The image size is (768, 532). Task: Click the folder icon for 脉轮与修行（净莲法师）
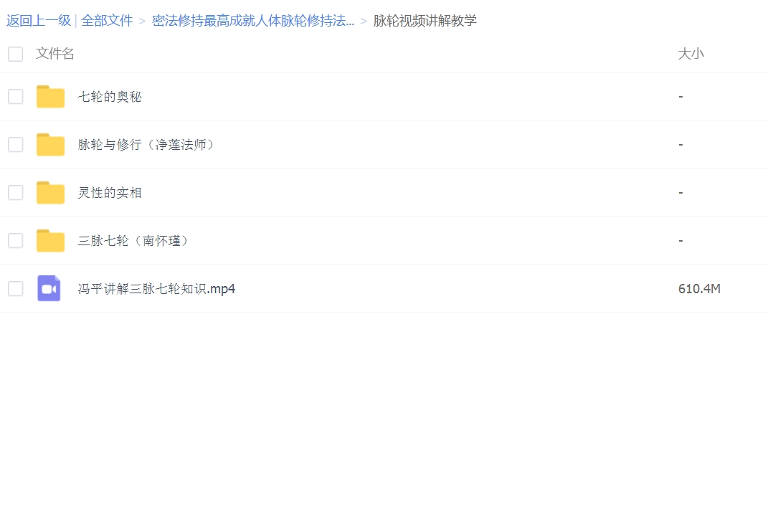coord(50,145)
